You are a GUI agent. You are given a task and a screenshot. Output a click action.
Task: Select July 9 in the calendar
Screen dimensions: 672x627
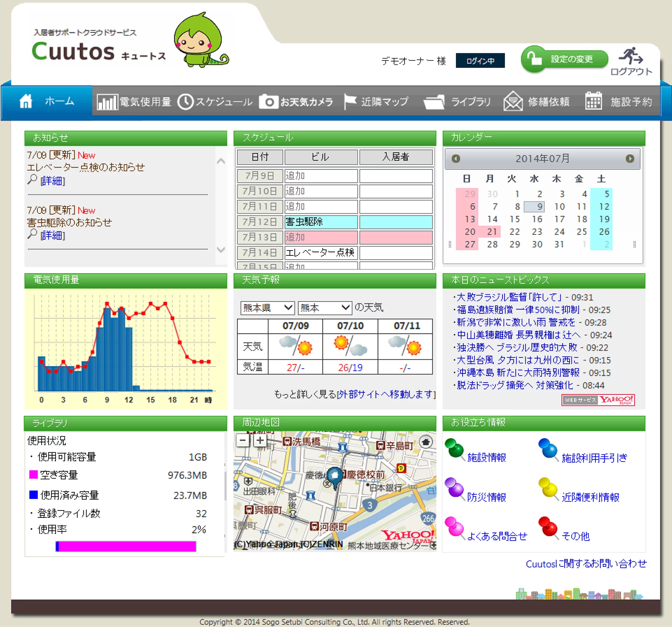pos(534,206)
